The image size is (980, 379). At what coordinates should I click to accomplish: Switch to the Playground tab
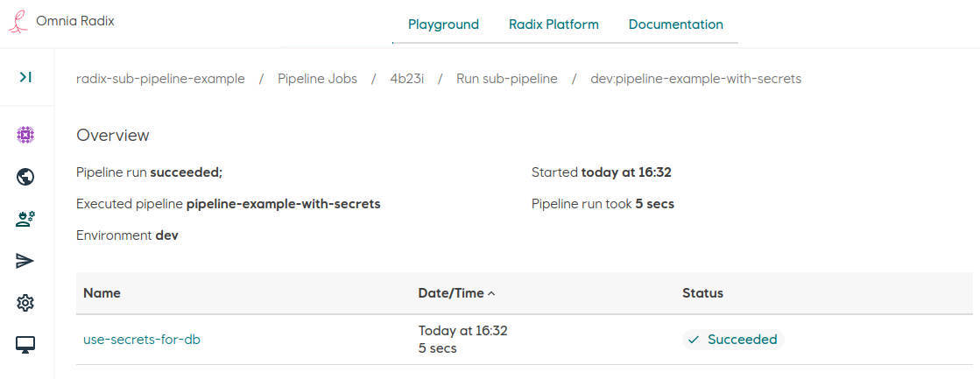click(443, 25)
